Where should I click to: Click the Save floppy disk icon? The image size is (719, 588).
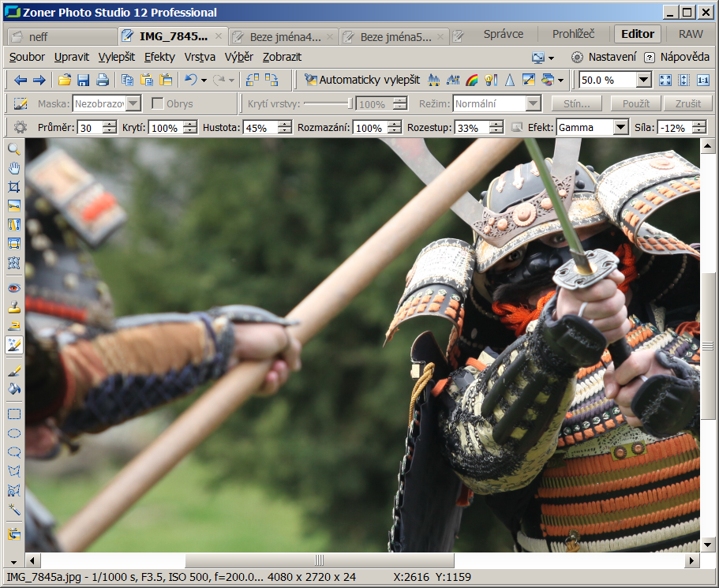click(x=84, y=80)
